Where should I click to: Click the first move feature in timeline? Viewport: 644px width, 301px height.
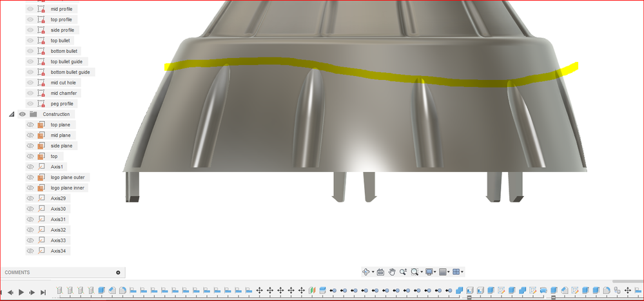[260, 290]
